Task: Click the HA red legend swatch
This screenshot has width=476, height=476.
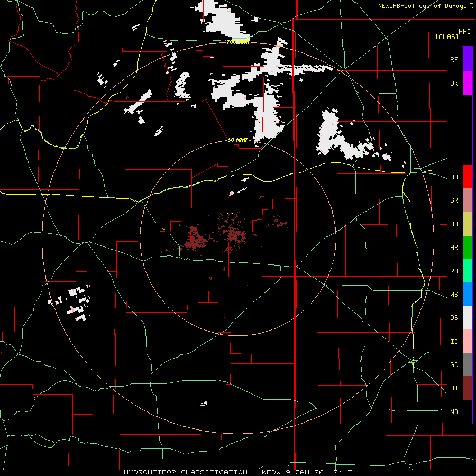Action: (467, 177)
